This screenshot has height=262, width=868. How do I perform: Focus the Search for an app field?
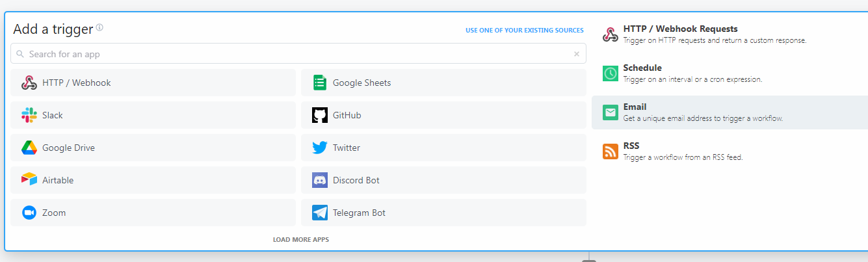coord(298,54)
